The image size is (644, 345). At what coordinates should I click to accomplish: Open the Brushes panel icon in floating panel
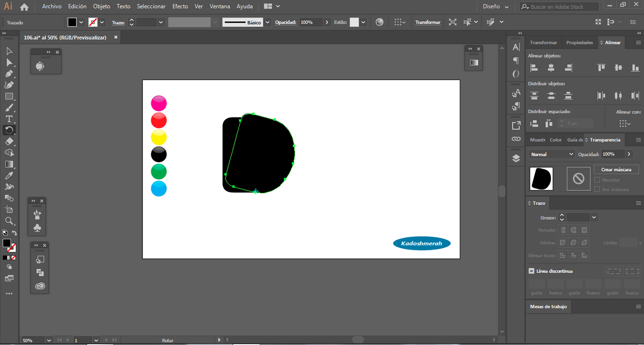(37, 215)
